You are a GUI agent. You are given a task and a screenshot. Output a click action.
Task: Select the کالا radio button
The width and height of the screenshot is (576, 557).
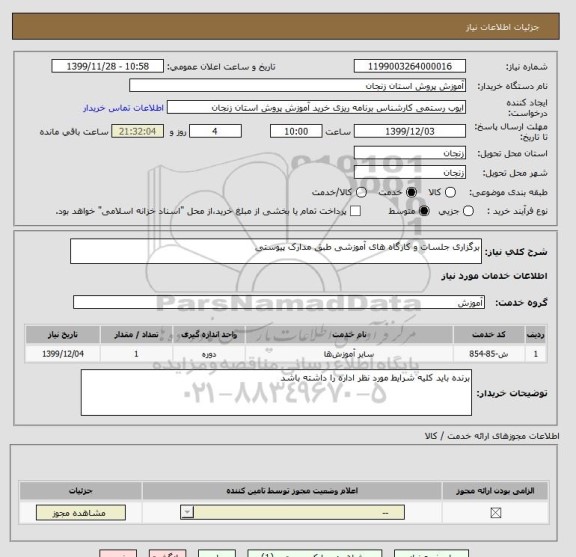(x=450, y=192)
